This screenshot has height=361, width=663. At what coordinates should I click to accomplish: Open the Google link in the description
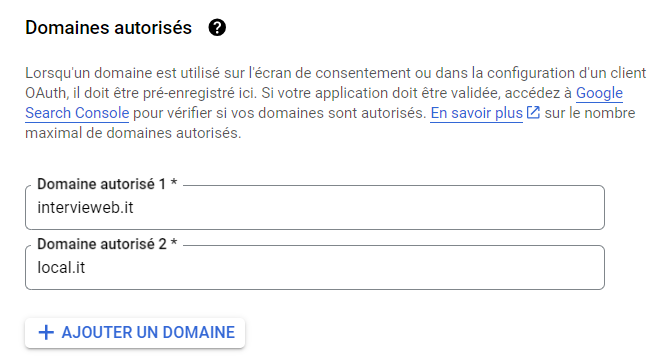[x=599, y=93]
